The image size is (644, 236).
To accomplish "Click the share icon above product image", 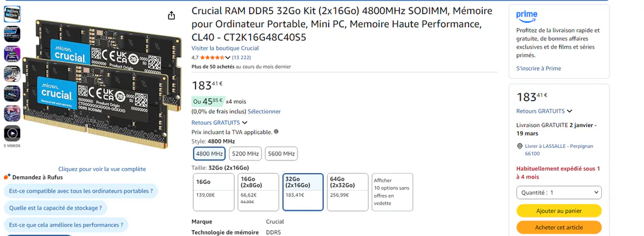I will (172, 16).
